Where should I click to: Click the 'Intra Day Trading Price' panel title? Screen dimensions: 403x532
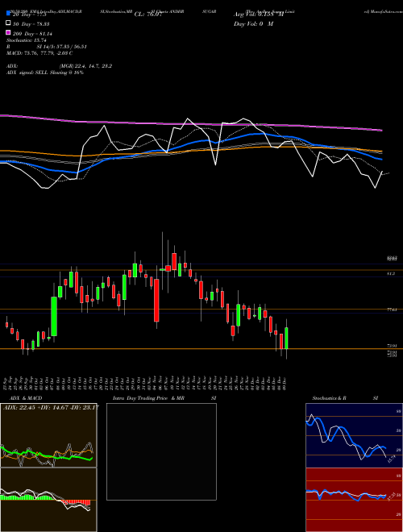click(140, 398)
